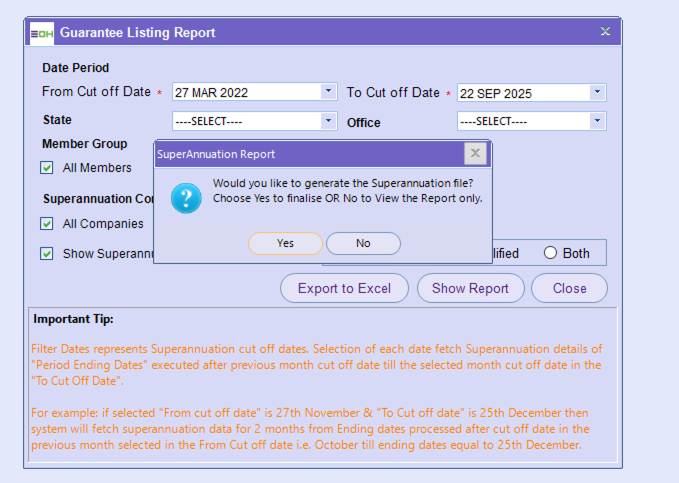Close the Guarantee Listing Report window

coord(605,32)
